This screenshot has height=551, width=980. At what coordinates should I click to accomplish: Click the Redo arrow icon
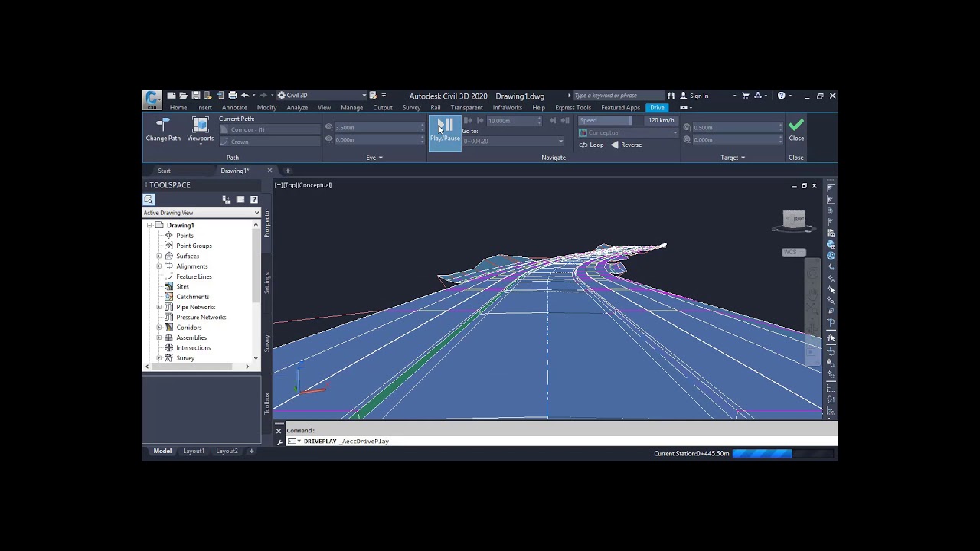pyautogui.click(x=263, y=96)
